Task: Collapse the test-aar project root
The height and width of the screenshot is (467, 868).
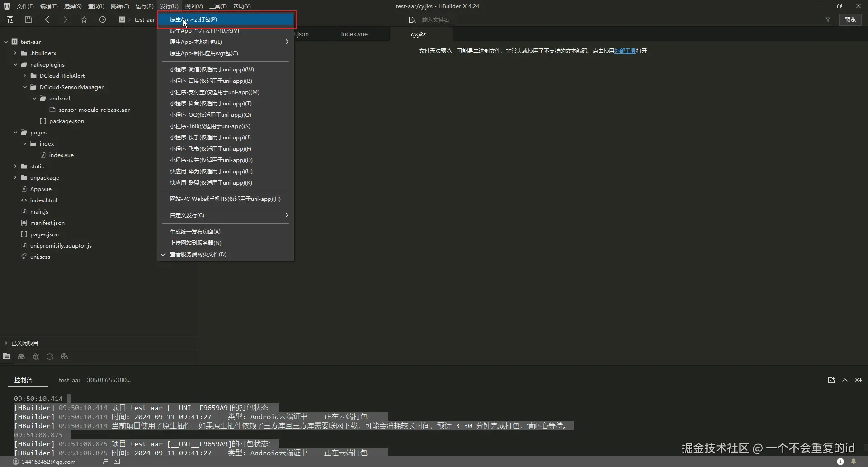Action: pos(6,42)
